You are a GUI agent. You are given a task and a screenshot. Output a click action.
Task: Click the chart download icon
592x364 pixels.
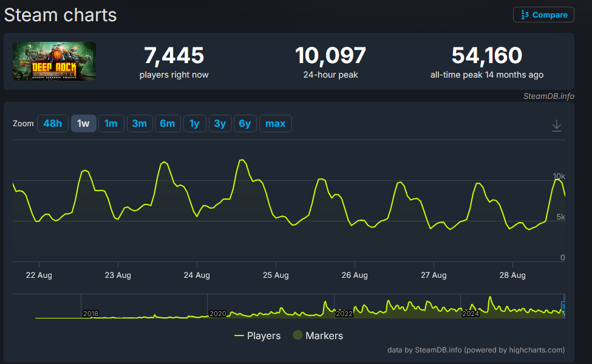click(x=557, y=126)
